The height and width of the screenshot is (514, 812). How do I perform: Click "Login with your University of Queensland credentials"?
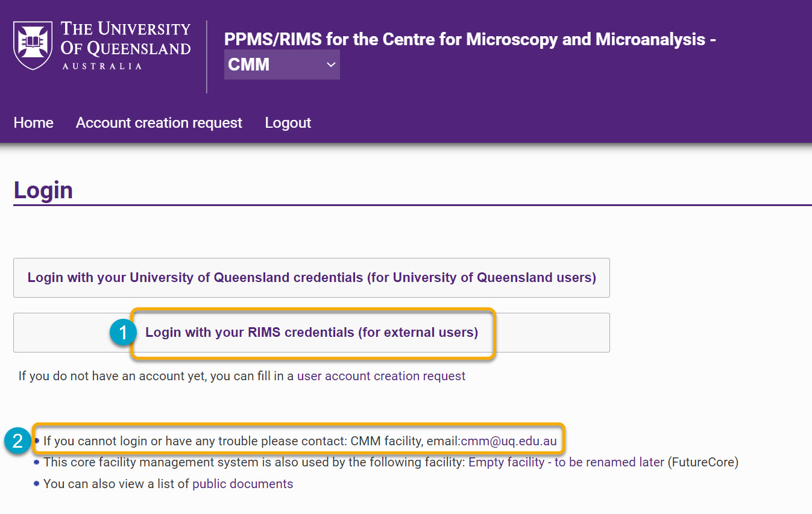point(310,277)
